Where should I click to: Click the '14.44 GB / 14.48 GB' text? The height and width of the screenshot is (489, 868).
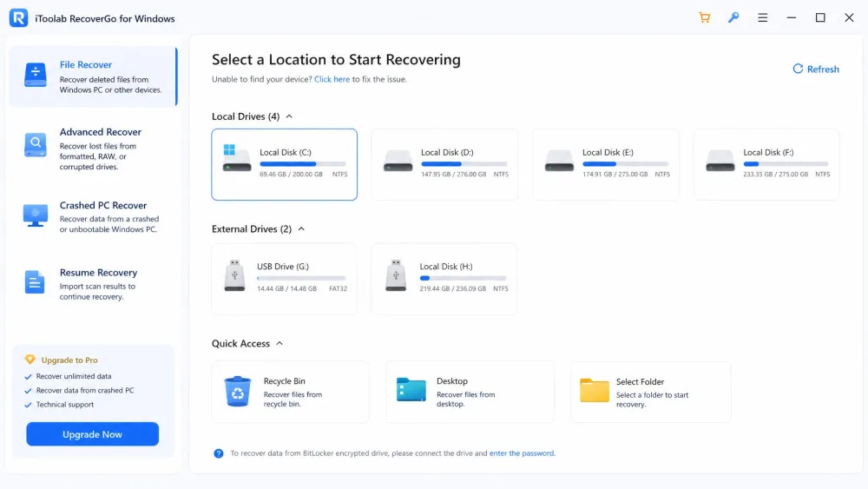click(x=286, y=288)
